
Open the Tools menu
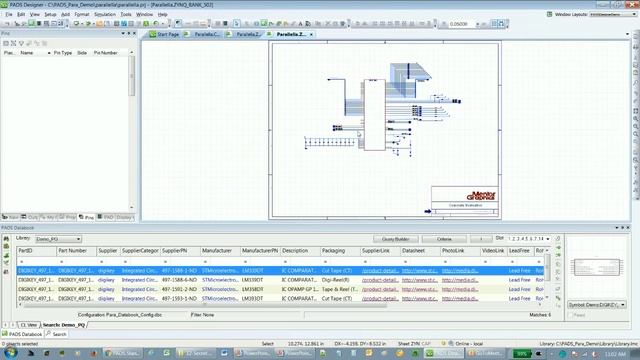[126, 14]
